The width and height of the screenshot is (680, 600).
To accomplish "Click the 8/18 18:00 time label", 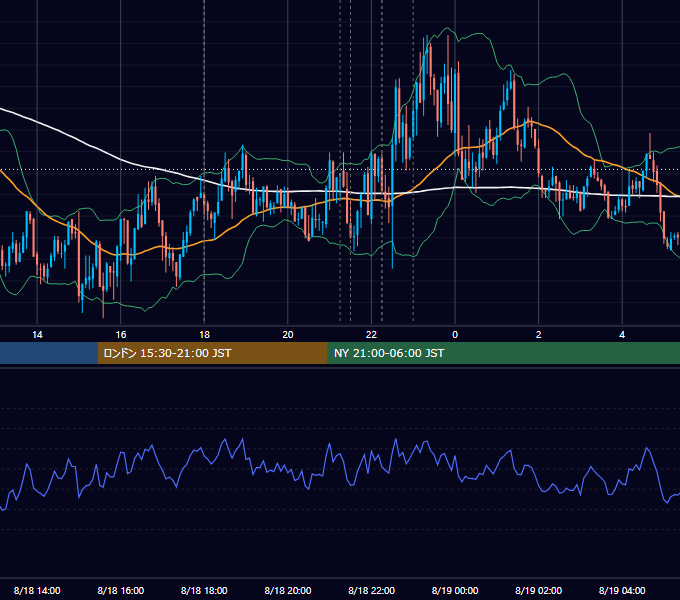I will pos(204,590).
